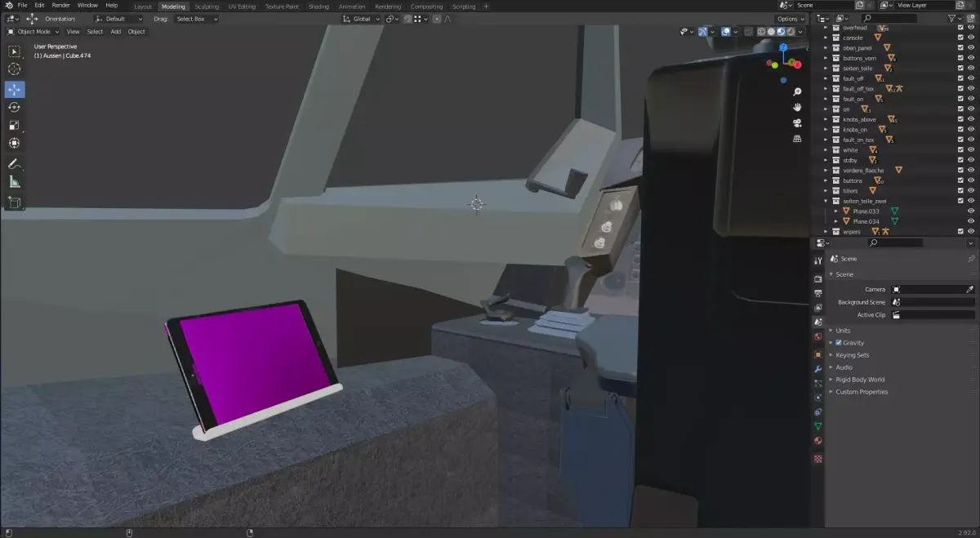Select the Scale tool

tap(15, 125)
